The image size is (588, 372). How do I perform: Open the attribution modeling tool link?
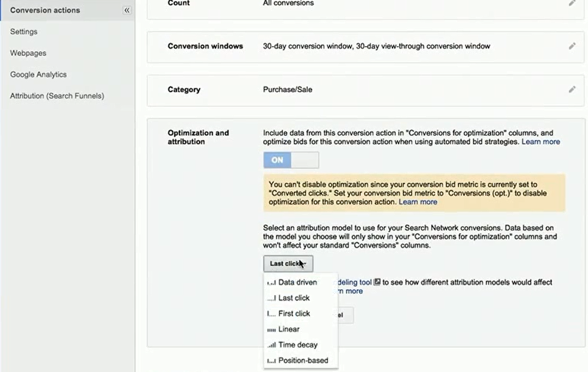[x=355, y=282]
